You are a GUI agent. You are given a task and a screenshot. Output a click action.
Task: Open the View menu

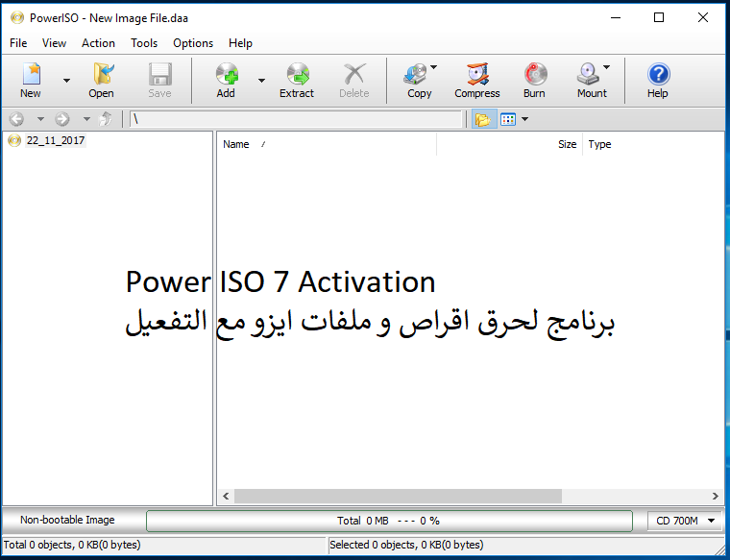[54, 43]
